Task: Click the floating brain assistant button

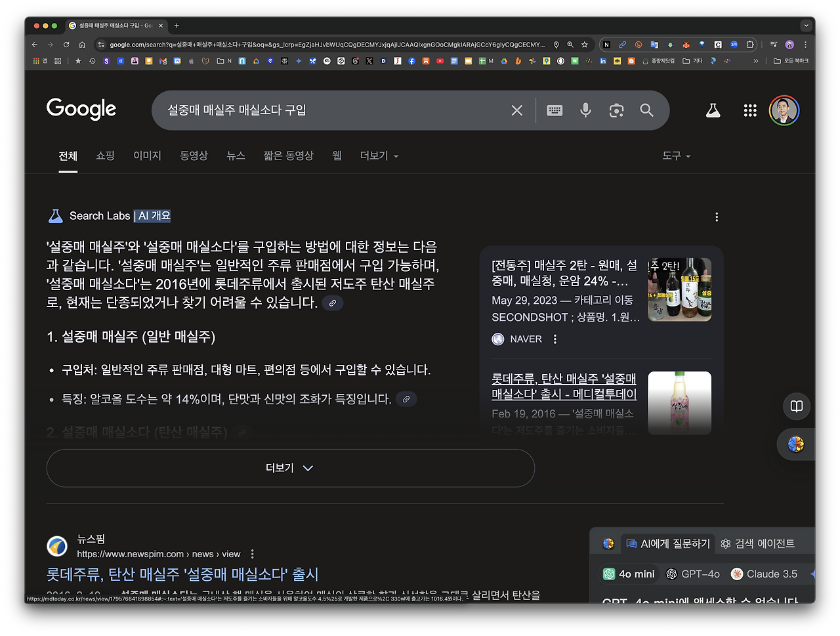Action: click(796, 444)
